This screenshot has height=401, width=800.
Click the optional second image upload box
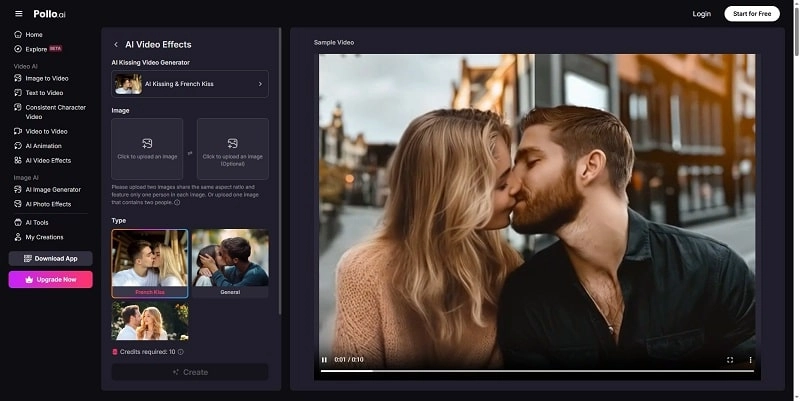(x=232, y=149)
